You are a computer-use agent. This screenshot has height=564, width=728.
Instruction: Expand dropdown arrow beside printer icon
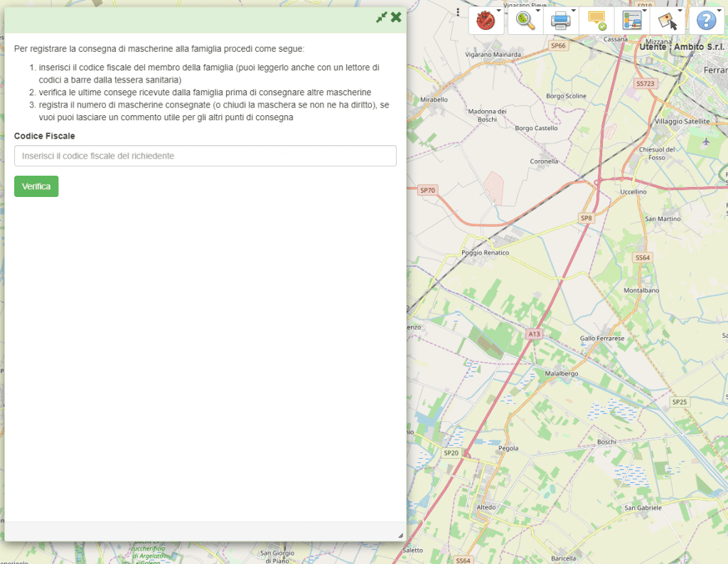(574, 11)
